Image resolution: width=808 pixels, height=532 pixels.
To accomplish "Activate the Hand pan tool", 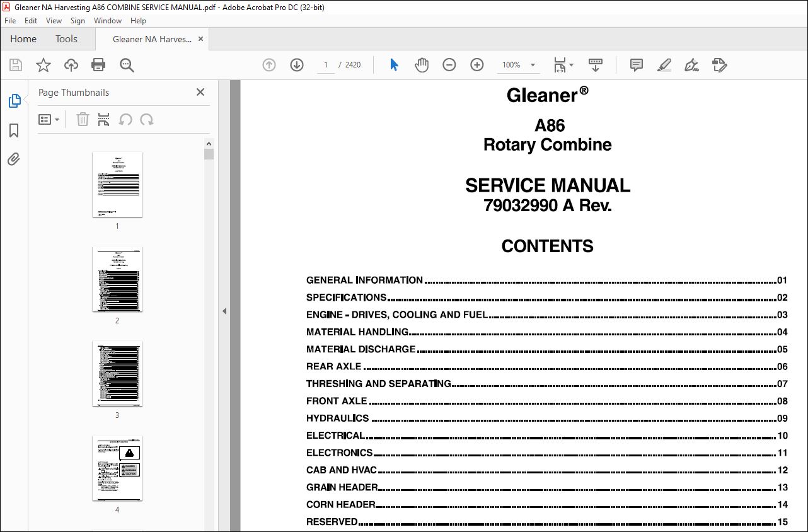I will (422, 65).
